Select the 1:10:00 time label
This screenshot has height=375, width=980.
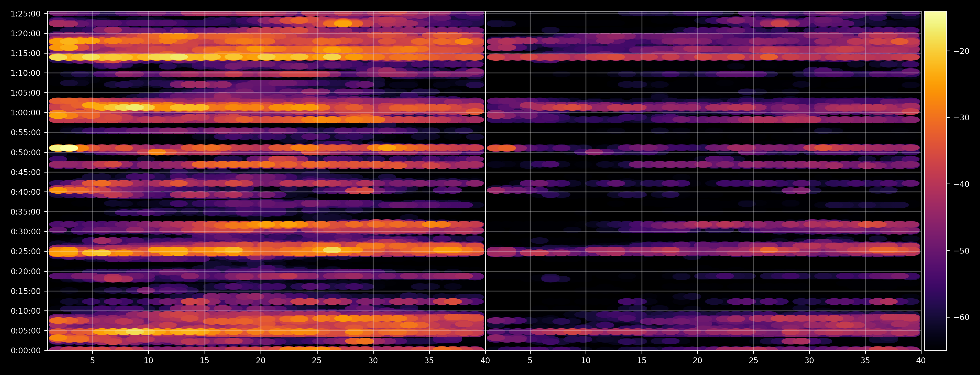(26, 73)
